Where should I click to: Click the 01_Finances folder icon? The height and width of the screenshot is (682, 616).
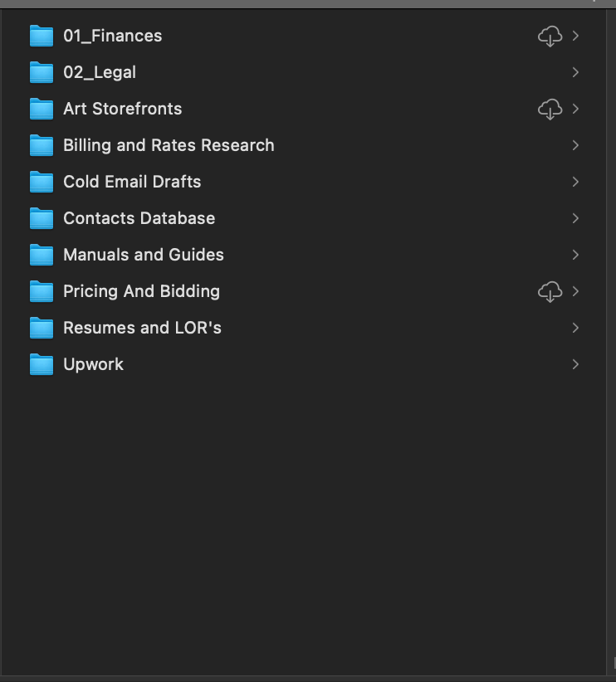(42, 37)
